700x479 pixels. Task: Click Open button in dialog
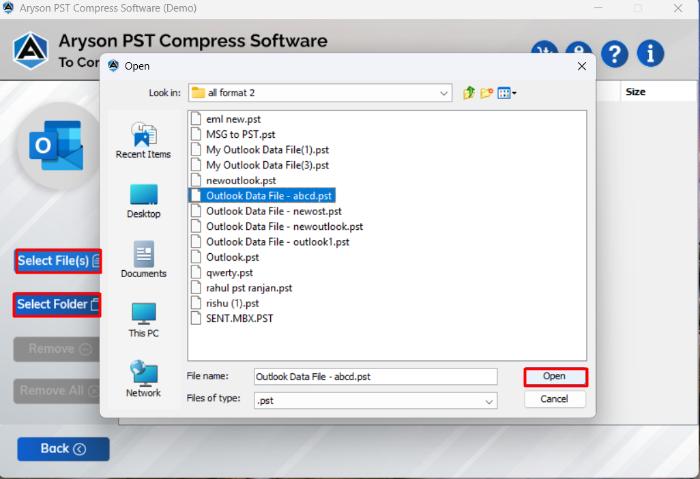pos(555,377)
